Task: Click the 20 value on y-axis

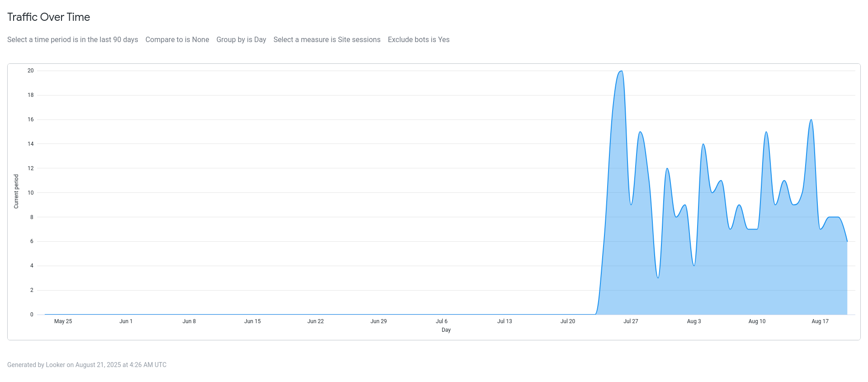Action: 31,71
